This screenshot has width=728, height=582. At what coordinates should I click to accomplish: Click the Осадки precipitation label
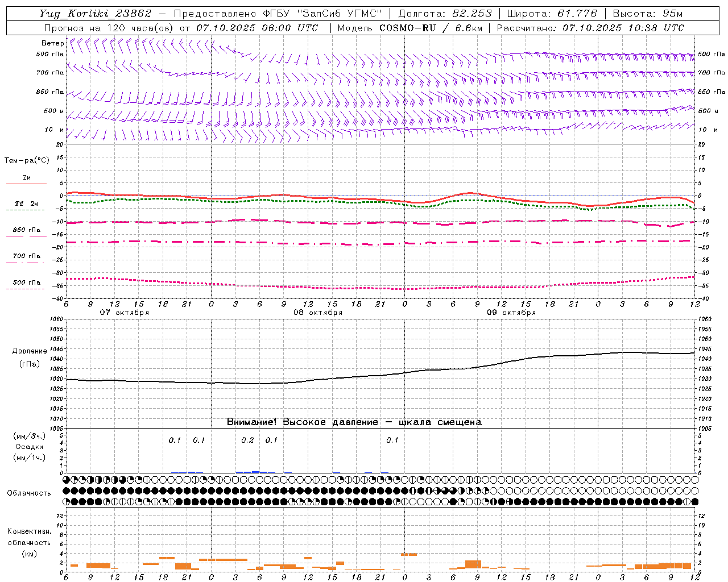[x=29, y=447]
